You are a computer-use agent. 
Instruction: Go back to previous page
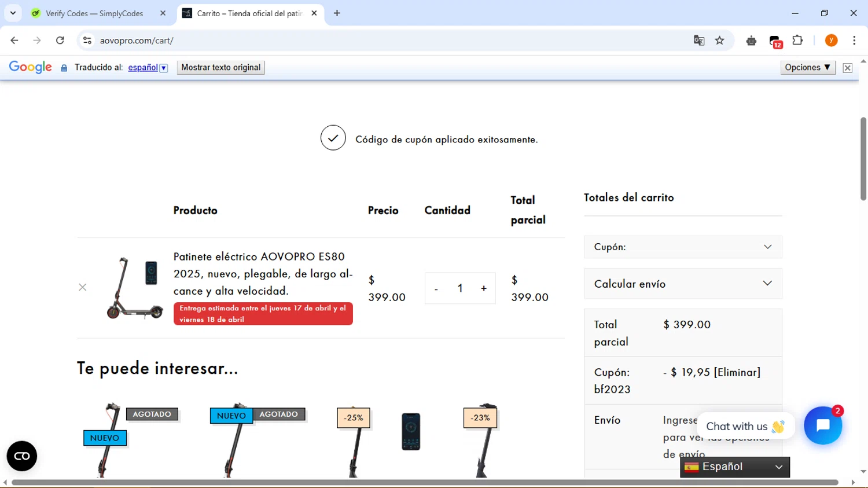14,41
